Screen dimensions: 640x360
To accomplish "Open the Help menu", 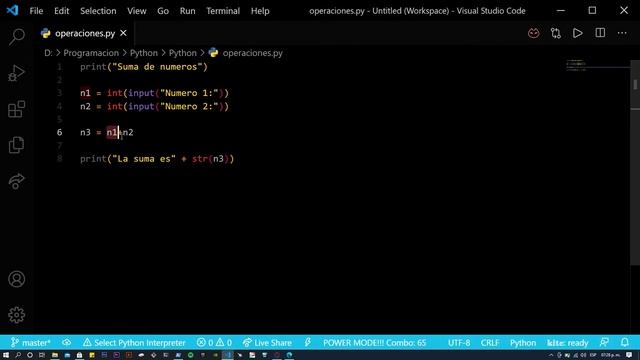I will [x=260, y=11].
